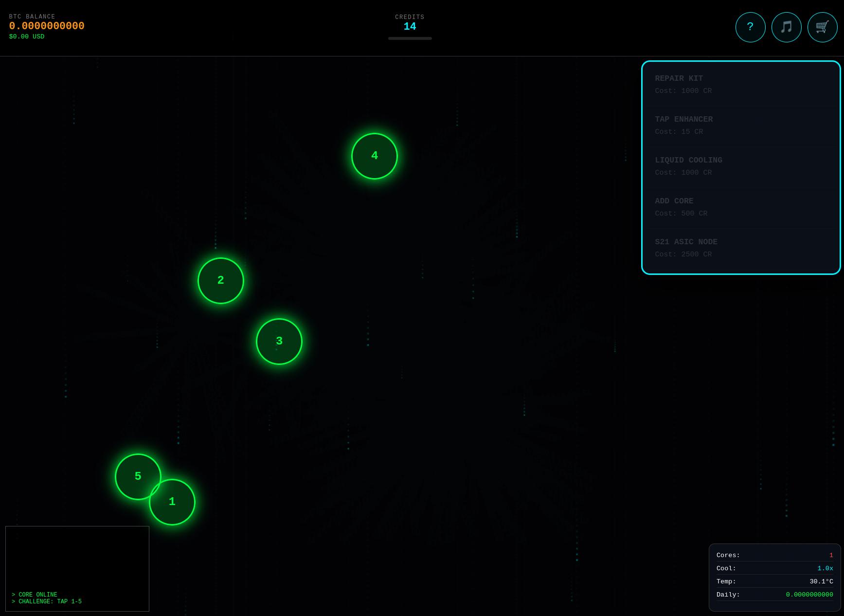Click the terminal log console box
The height and width of the screenshot is (616, 844).
coord(77,568)
